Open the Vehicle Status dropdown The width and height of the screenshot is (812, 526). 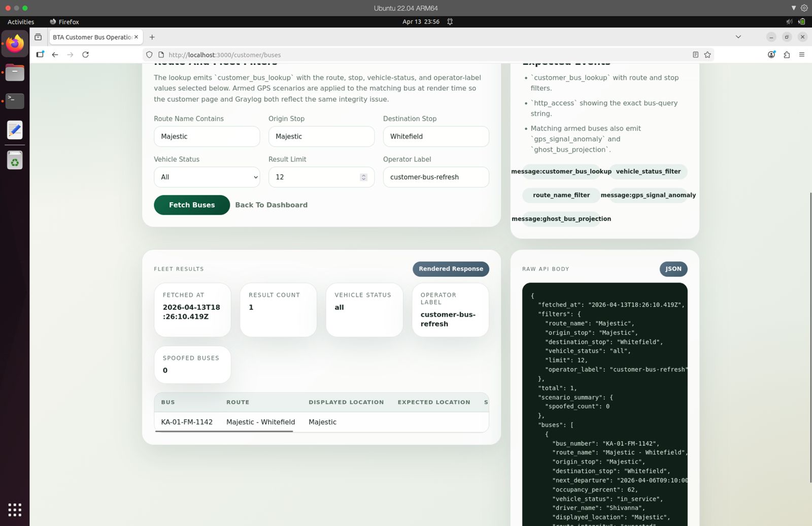pos(207,177)
